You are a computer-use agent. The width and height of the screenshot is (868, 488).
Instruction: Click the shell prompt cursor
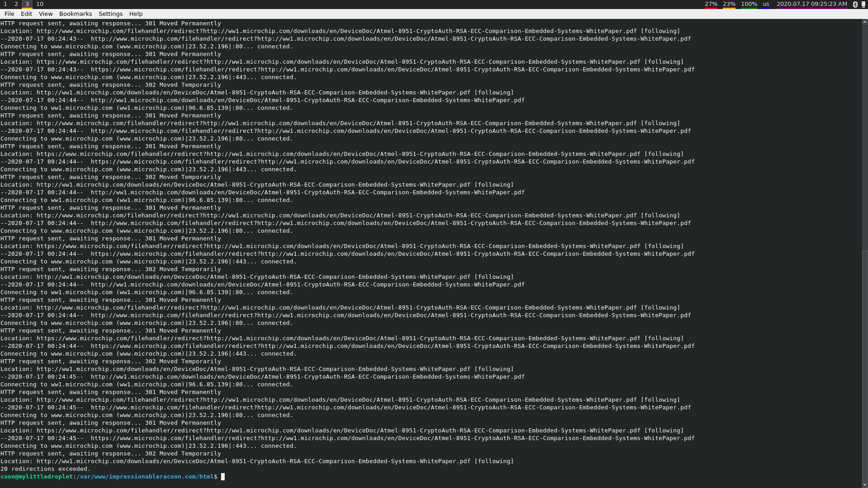[223, 477]
